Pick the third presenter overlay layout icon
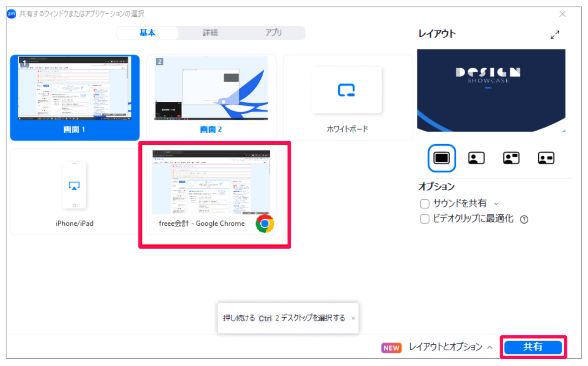The height and width of the screenshot is (366, 588). [511, 158]
